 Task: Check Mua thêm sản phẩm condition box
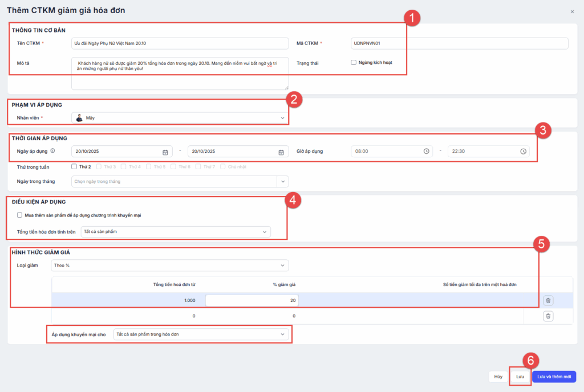20,215
